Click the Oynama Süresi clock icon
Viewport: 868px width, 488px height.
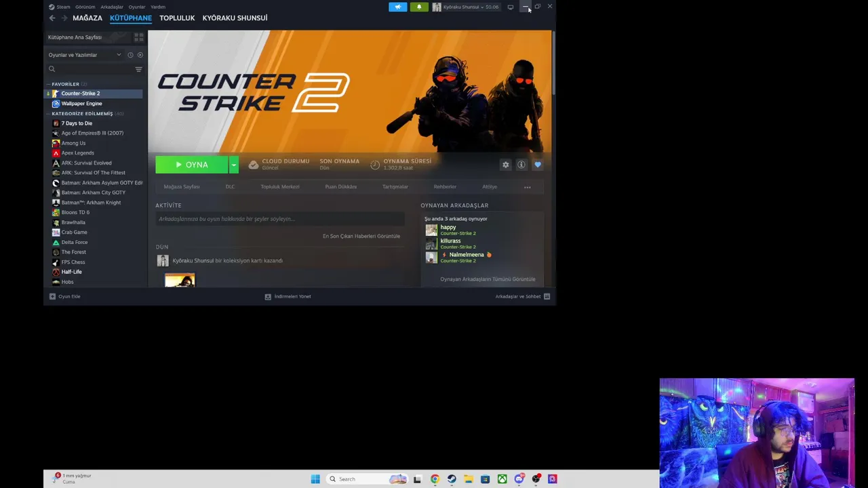(375, 165)
